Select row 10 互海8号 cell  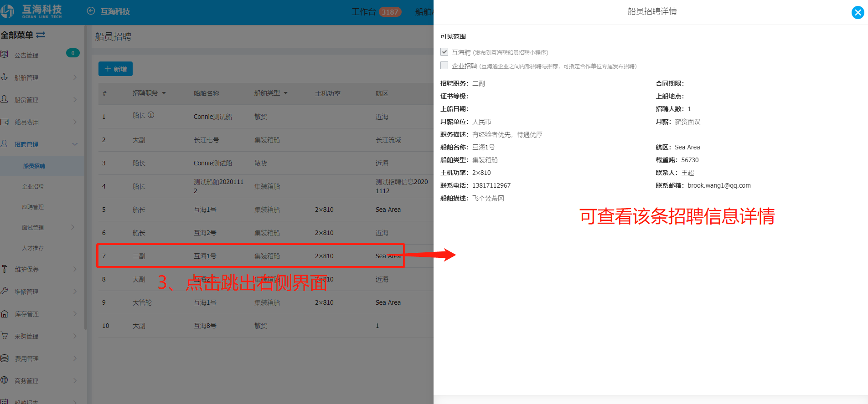pyautogui.click(x=205, y=326)
